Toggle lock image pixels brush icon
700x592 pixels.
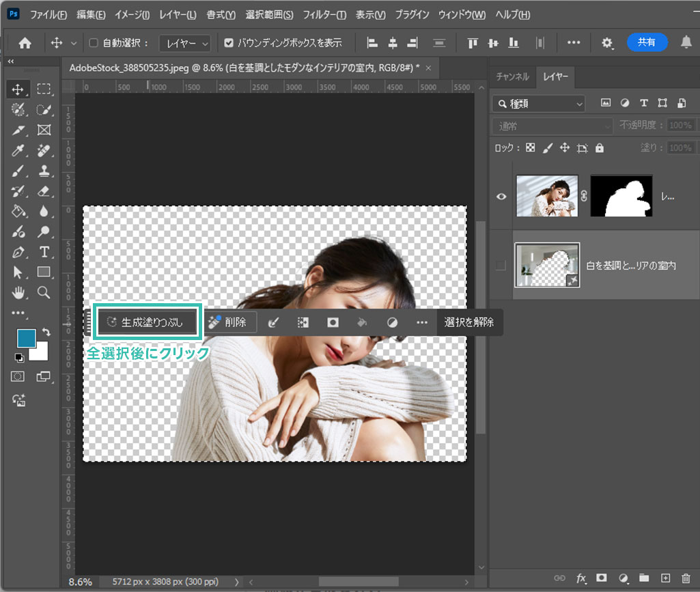pos(547,147)
